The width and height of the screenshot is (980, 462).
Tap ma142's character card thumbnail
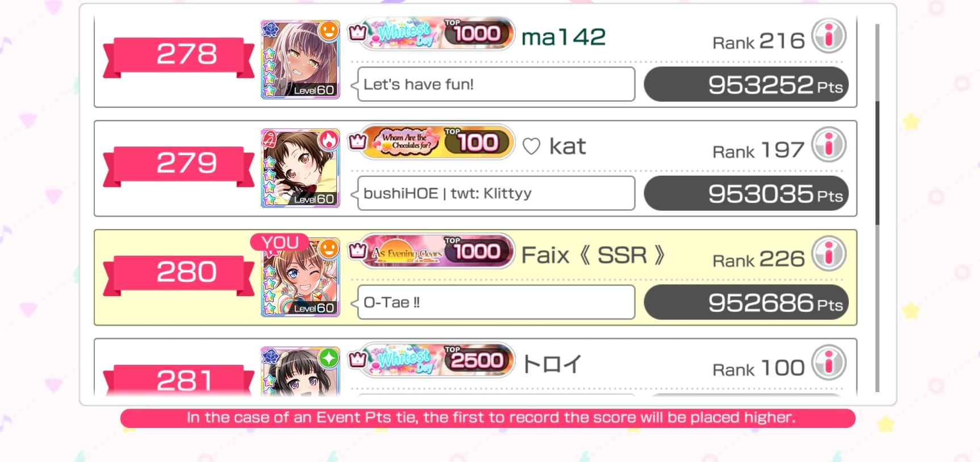pyautogui.click(x=300, y=60)
